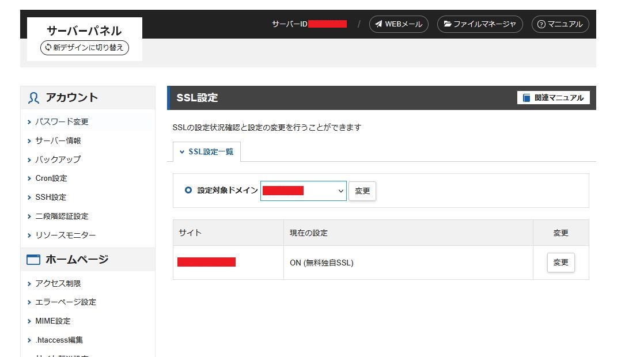Click the アカウント user icon

pyautogui.click(x=33, y=98)
